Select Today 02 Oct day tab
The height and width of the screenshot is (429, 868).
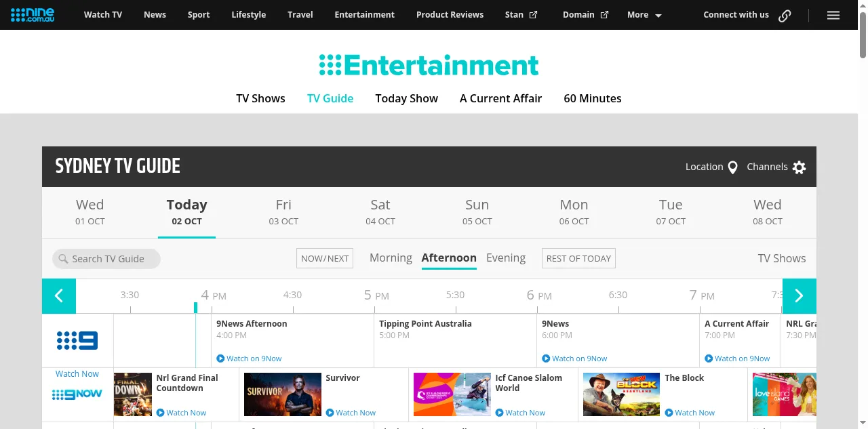[x=186, y=211]
